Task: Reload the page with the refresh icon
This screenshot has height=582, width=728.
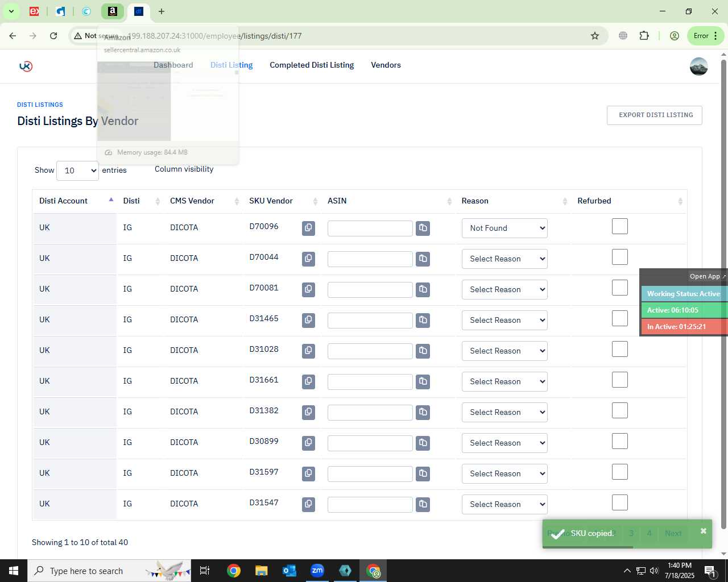Action: click(53, 36)
